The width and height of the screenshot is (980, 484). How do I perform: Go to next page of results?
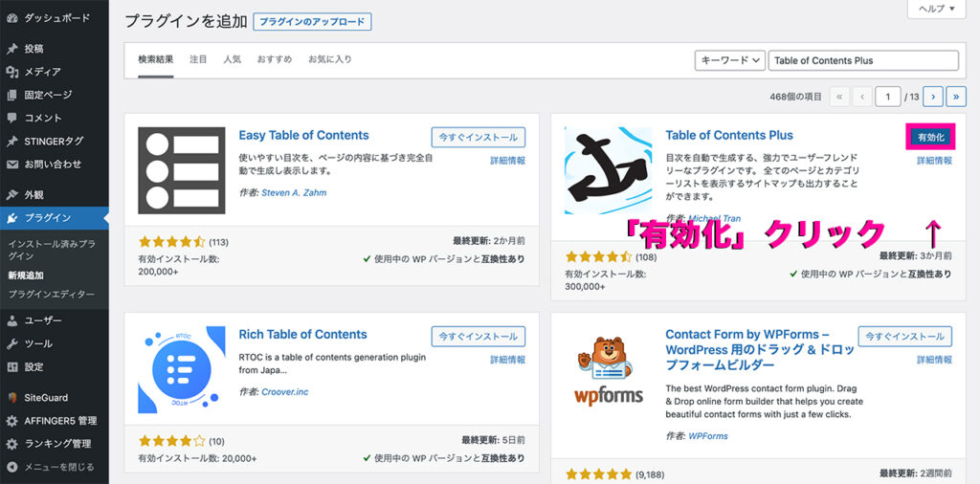point(933,97)
